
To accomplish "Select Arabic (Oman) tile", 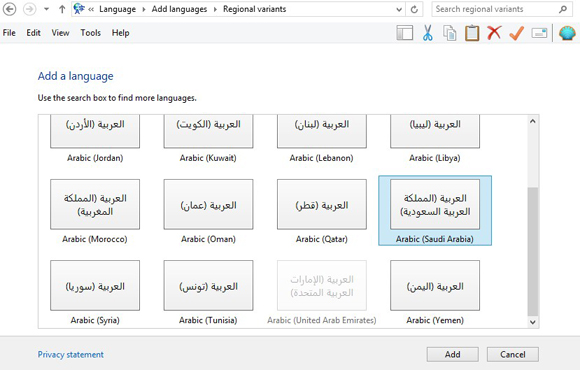I will click(x=208, y=211).
